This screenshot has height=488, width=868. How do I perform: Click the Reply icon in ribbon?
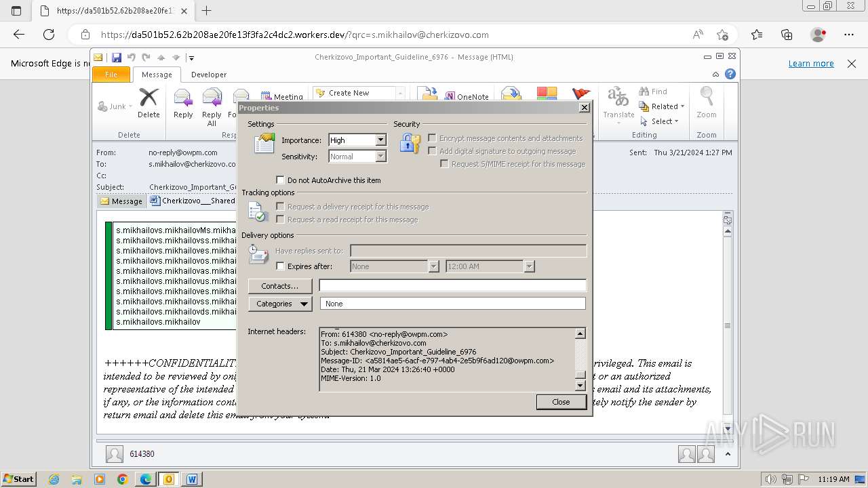click(x=183, y=103)
